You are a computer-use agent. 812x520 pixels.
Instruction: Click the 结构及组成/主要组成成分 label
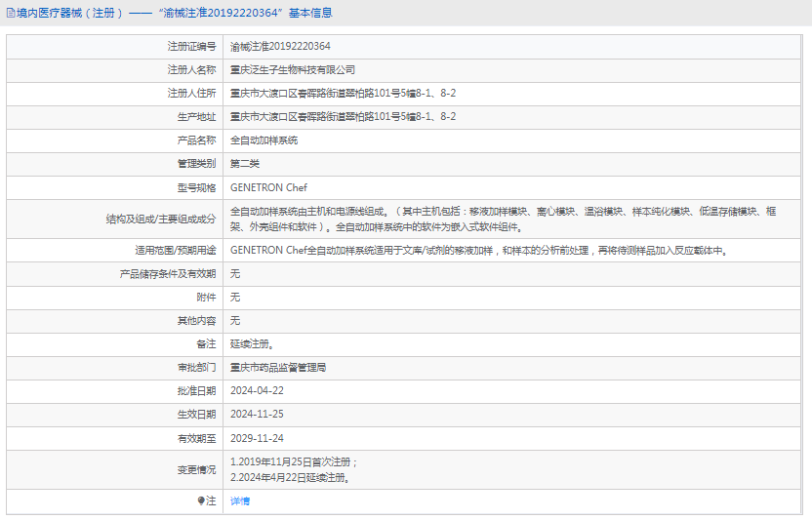click(161, 220)
